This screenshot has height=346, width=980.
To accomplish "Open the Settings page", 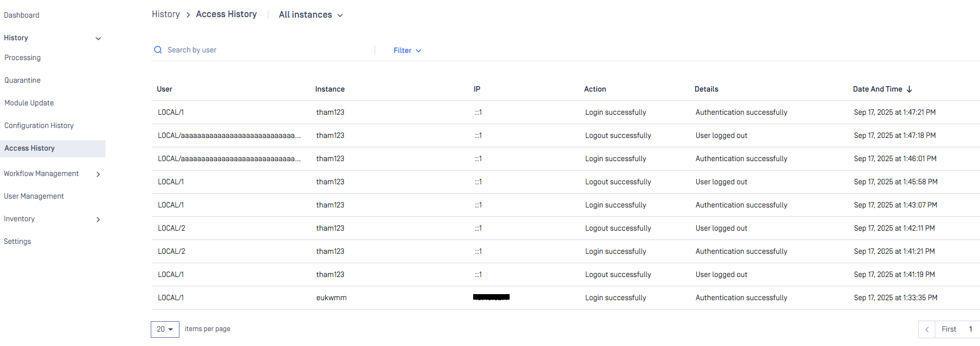I will click(x=18, y=242).
